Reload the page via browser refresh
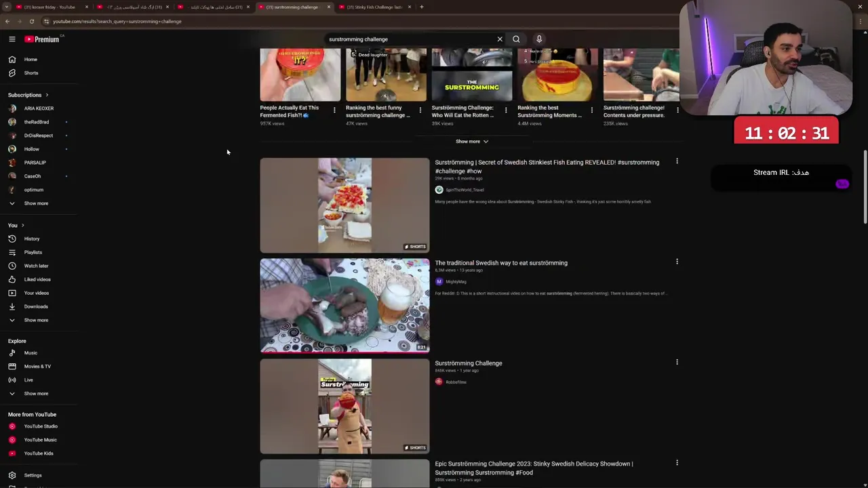 31,21
